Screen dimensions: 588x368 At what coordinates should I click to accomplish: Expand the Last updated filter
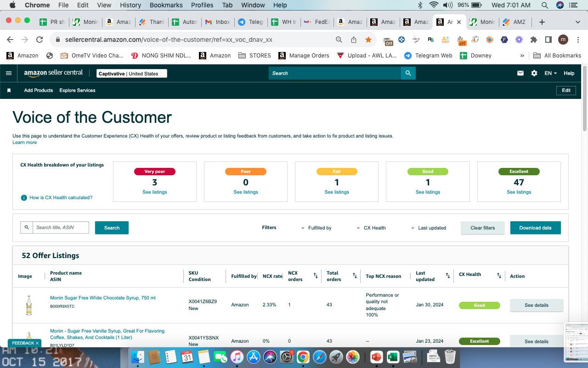point(429,228)
